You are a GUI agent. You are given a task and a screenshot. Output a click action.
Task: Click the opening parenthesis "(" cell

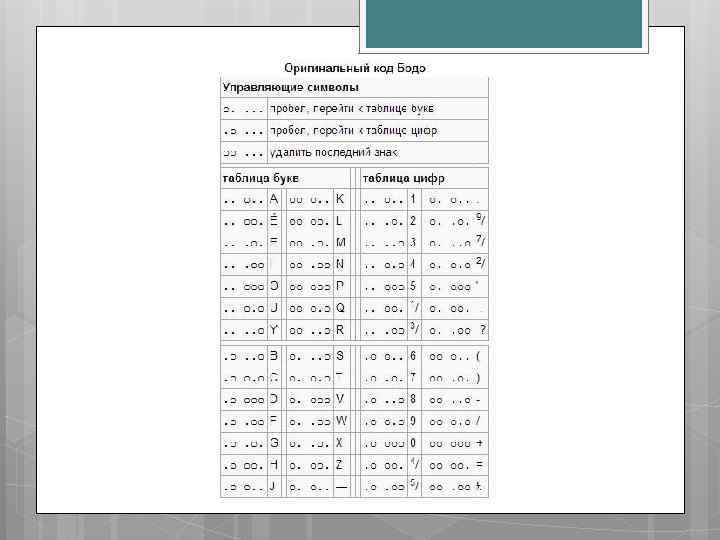pos(478,356)
